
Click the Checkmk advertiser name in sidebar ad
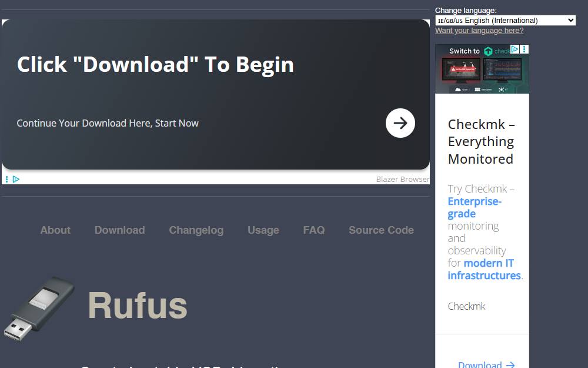tap(466, 306)
